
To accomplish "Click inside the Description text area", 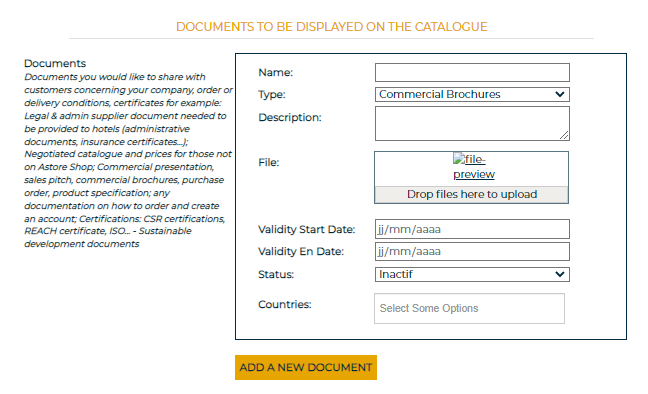I will tap(472, 124).
